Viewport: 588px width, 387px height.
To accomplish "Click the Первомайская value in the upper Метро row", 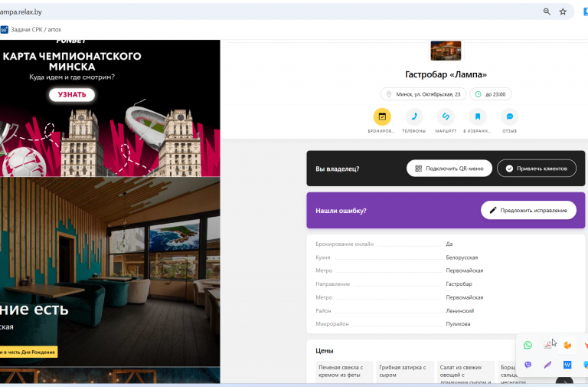I will [464, 271].
